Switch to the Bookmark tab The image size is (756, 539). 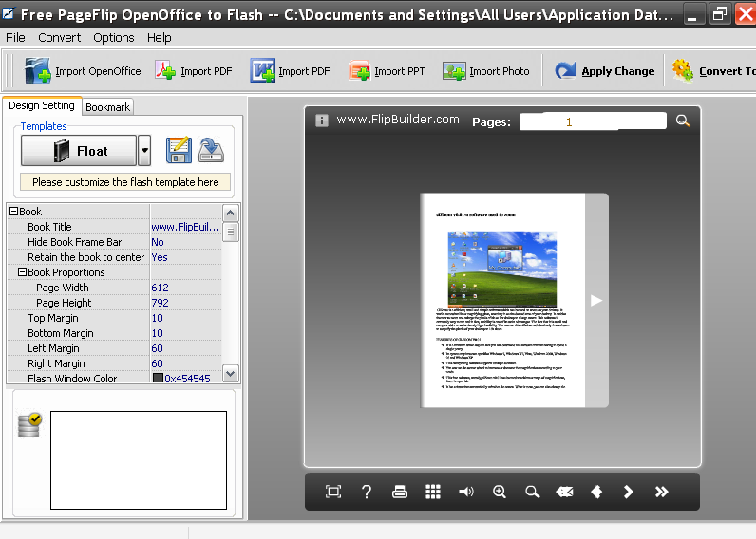[107, 107]
